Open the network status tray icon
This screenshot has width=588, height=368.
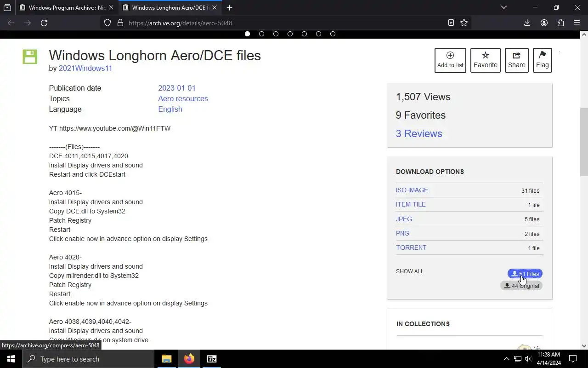pyautogui.click(x=517, y=359)
